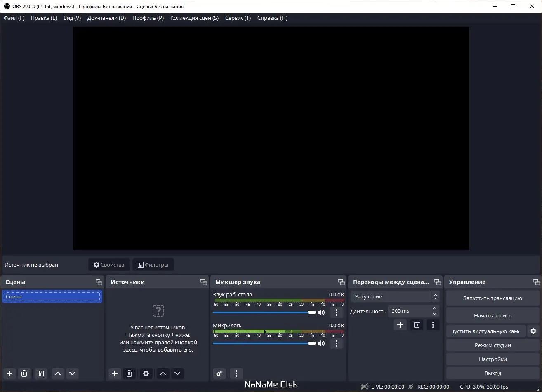Image resolution: width=542 pixels, height=392 pixels.
Task: Add a scene transition with plus icon
Action: (x=400, y=325)
